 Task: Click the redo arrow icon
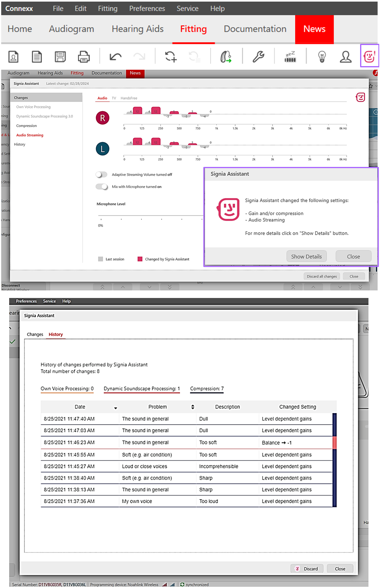pos(139,57)
